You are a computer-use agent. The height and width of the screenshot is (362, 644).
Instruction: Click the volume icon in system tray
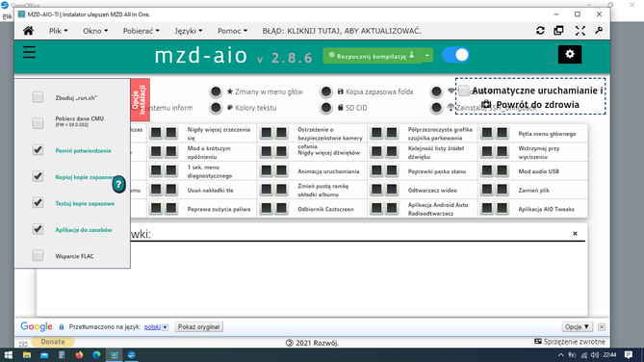pyautogui.click(x=595, y=355)
